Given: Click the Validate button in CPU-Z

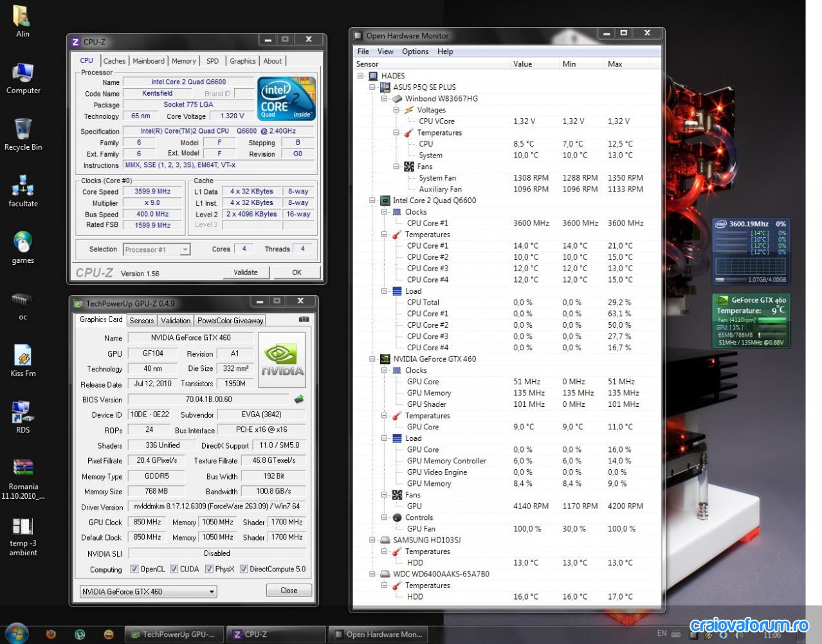Looking at the screenshot, I should click(246, 272).
